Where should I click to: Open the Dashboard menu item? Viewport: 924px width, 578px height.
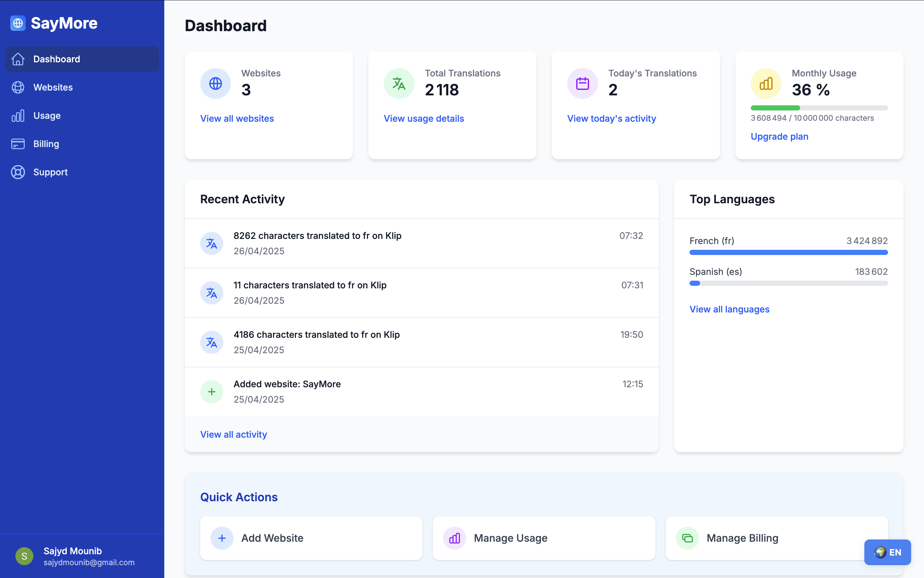(x=82, y=59)
